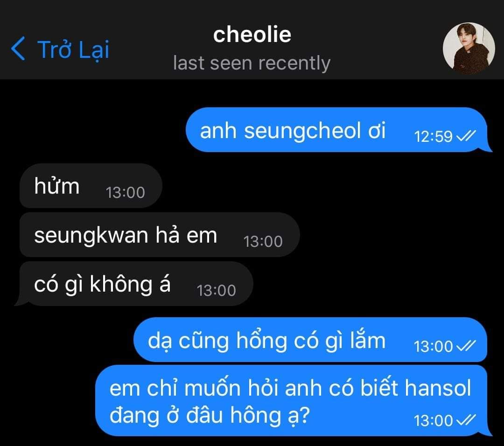The height and width of the screenshot is (446, 504).
Task: Tap double checkmark on 'dạ cũng hổng' message
Action: [x=466, y=346]
